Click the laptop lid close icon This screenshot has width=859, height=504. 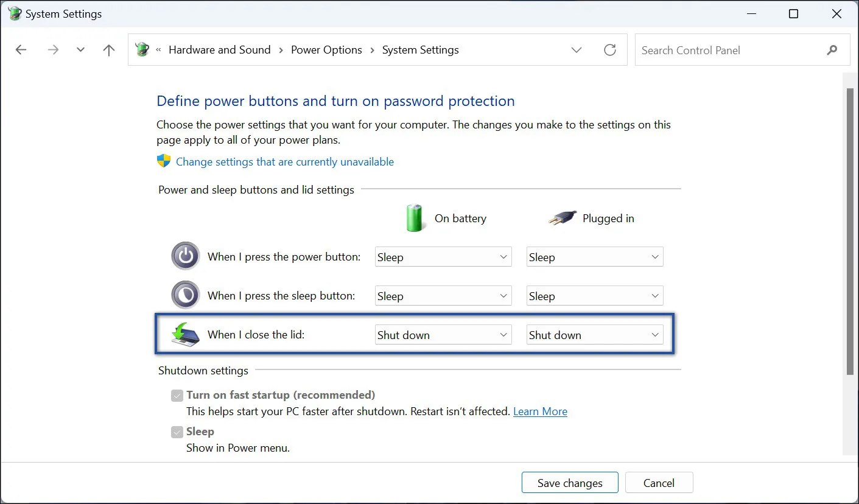[x=185, y=335]
